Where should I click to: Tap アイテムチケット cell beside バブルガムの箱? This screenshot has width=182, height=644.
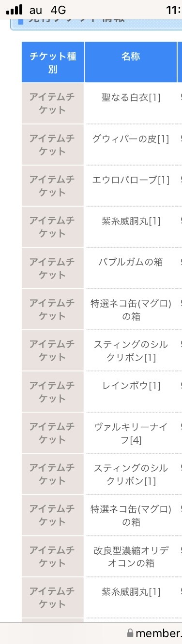(x=53, y=268)
